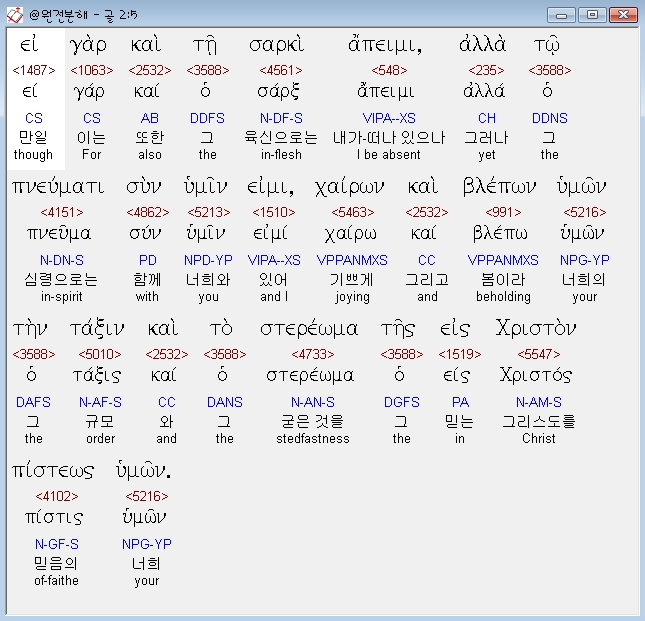Select the Greek word τάξιν
The image size is (645, 621).
(x=97, y=329)
